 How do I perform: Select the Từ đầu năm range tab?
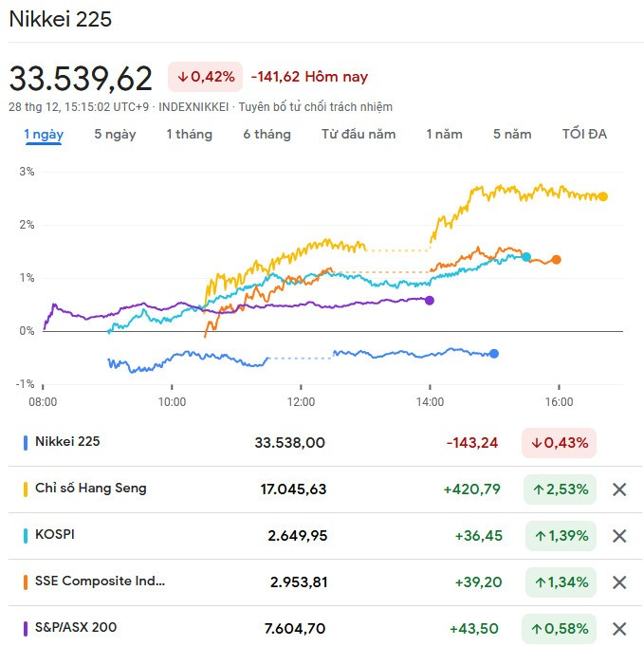pos(359,134)
